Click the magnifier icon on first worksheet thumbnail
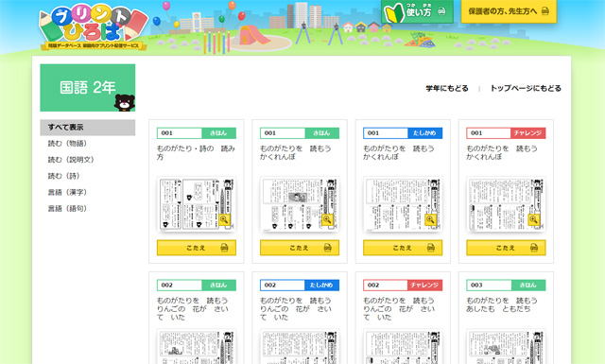 tap(224, 219)
